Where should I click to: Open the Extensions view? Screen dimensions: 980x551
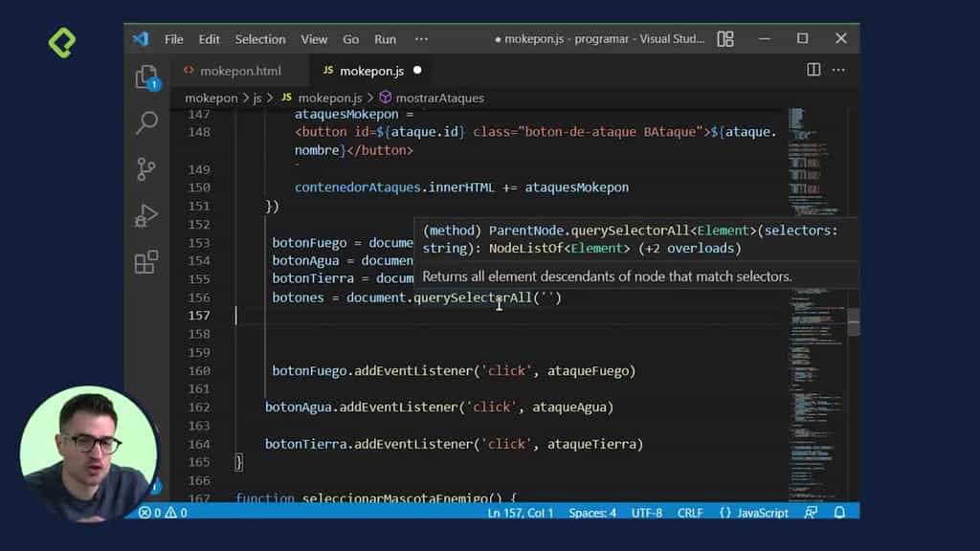pos(147,259)
